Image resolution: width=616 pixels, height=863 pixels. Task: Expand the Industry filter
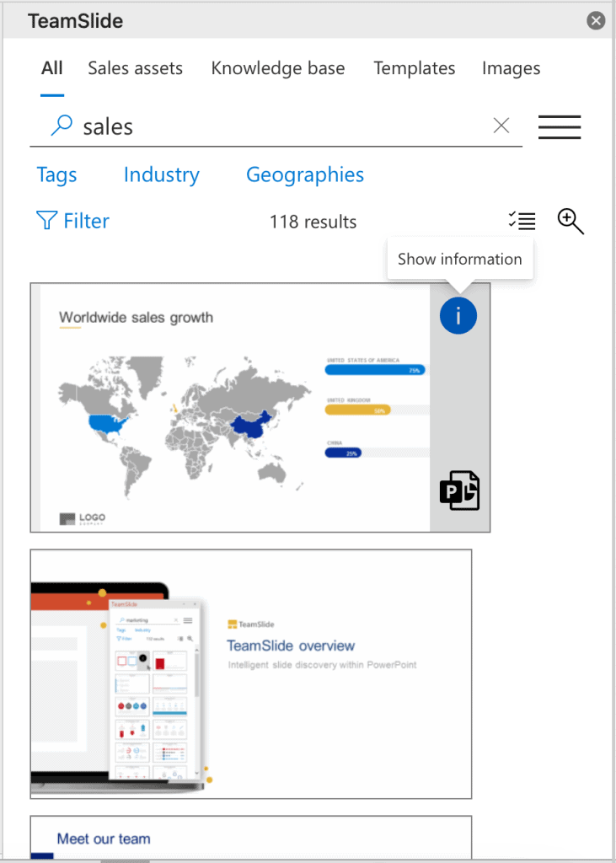click(x=161, y=174)
